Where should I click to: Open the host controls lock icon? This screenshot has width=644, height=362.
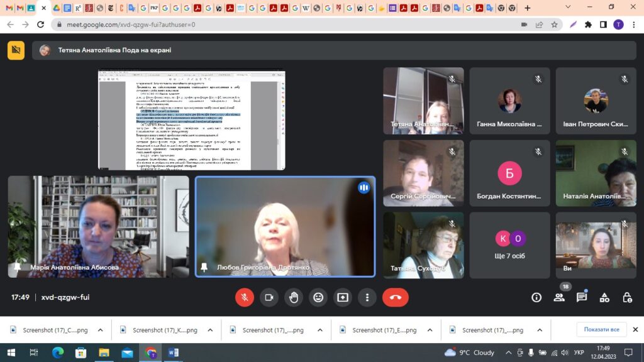(627, 297)
